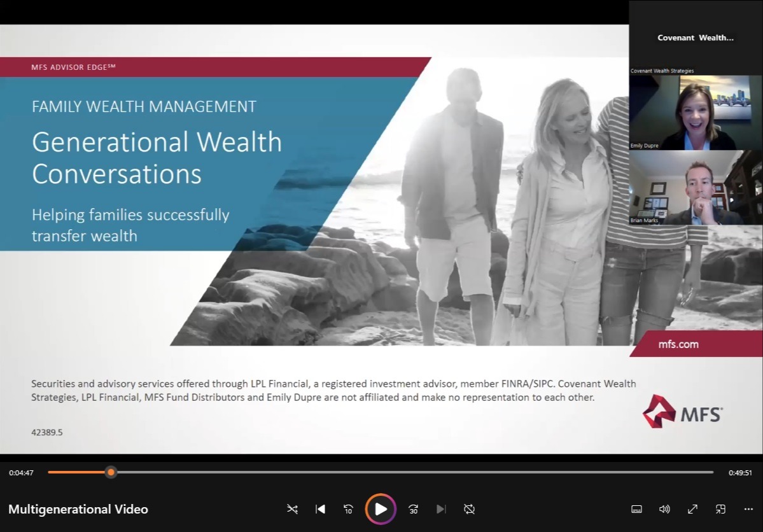Click the Covenant Wealth participant tile

click(x=696, y=38)
